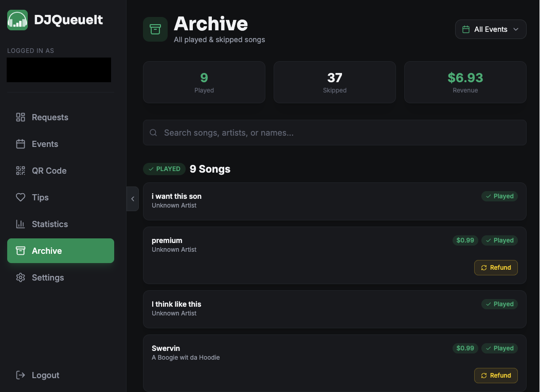Click the Statistics bar chart icon
Screen dimensions: 540x392
(21, 224)
